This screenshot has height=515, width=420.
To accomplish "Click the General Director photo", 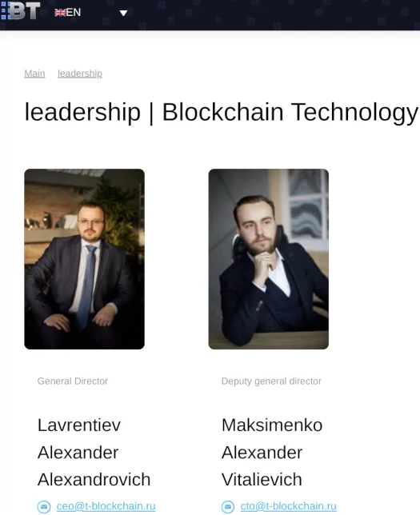I will pyautogui.click(x=85, y=259).
